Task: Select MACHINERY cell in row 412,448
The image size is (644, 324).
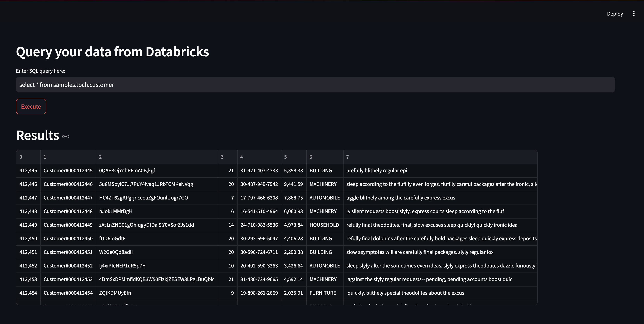Action: (325, 211)
